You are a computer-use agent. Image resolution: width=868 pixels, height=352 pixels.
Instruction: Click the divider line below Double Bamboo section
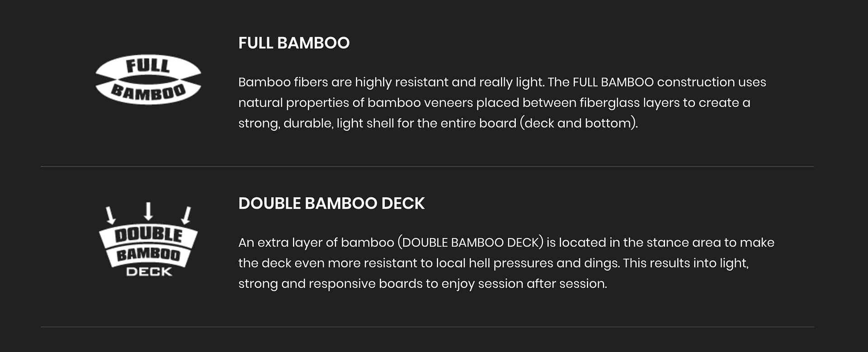point(427,327)
